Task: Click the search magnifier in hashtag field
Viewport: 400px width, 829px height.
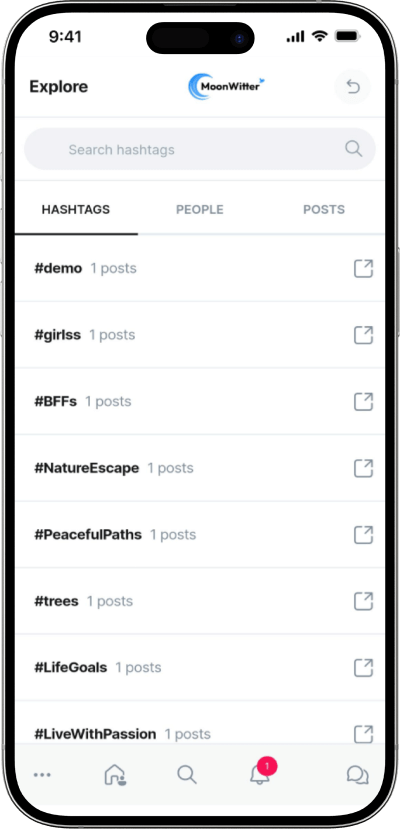Action: (354, 149)
